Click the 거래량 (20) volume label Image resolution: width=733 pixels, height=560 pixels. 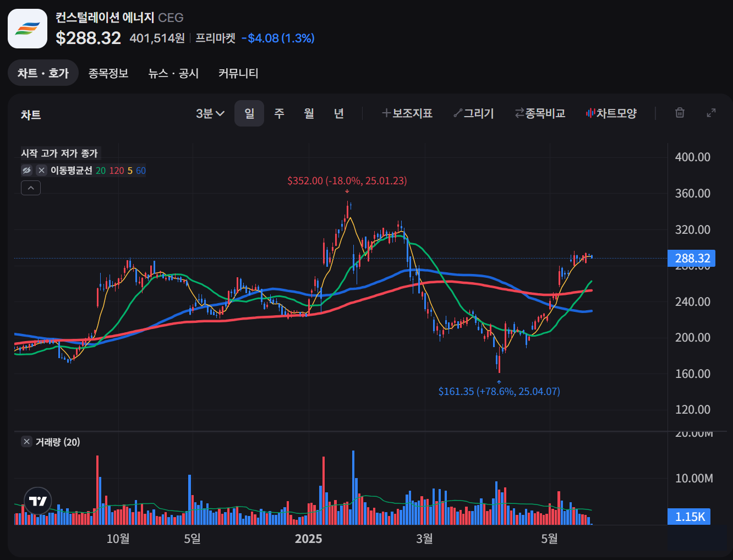click(x=58, y=442)
